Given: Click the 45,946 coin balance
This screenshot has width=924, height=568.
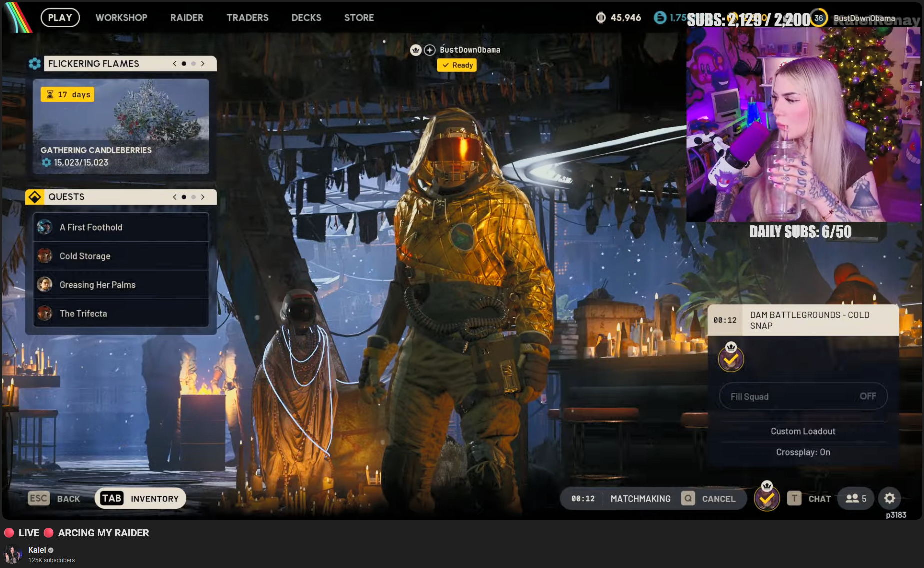Looking at the screenshot, I should tap(626, 18).
